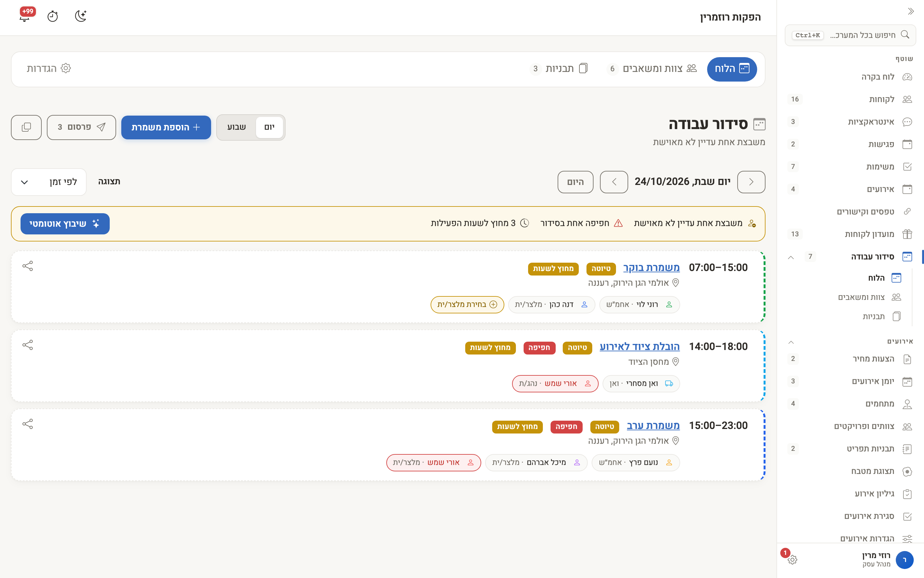
Task: Click the global search field
Action: point(850,35)
